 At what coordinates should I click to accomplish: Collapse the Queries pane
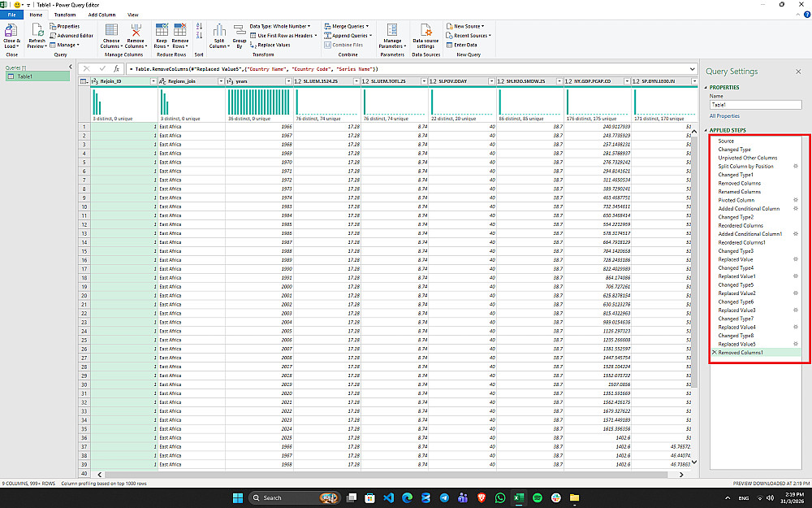pos(71,67)
